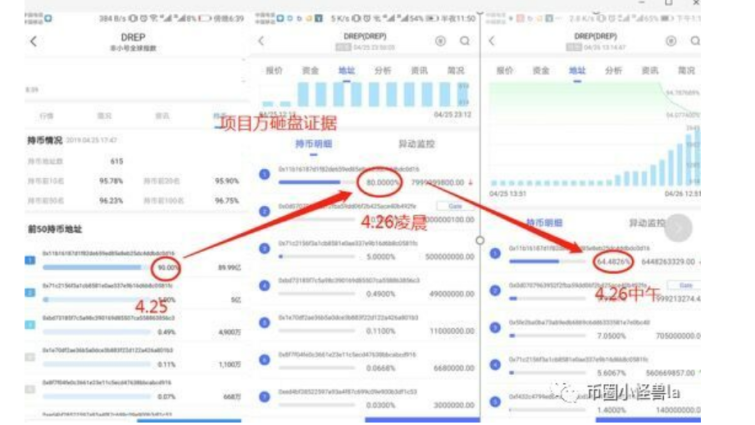Image resolution: width=755 pixels, height=425 pixels.
Task: Click the 95.78% top-10 holding value
Action: (111, 181)
